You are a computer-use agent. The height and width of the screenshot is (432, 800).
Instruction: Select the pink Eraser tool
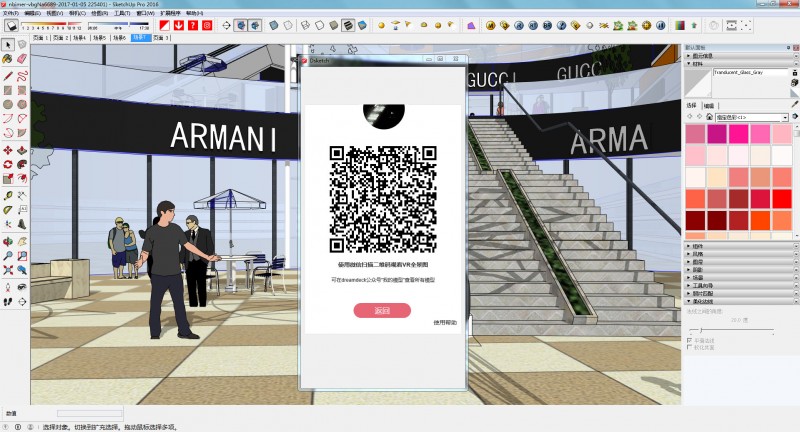[x=22, y=59]
